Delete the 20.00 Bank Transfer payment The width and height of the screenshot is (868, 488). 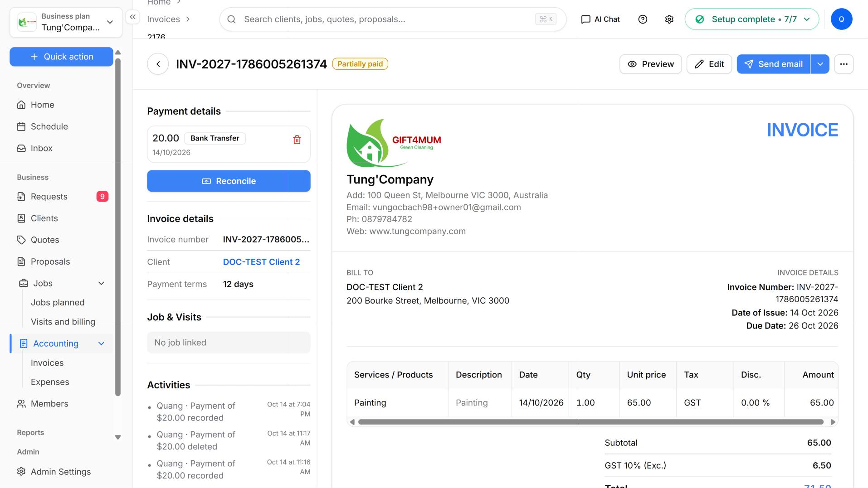pos(297,140)
